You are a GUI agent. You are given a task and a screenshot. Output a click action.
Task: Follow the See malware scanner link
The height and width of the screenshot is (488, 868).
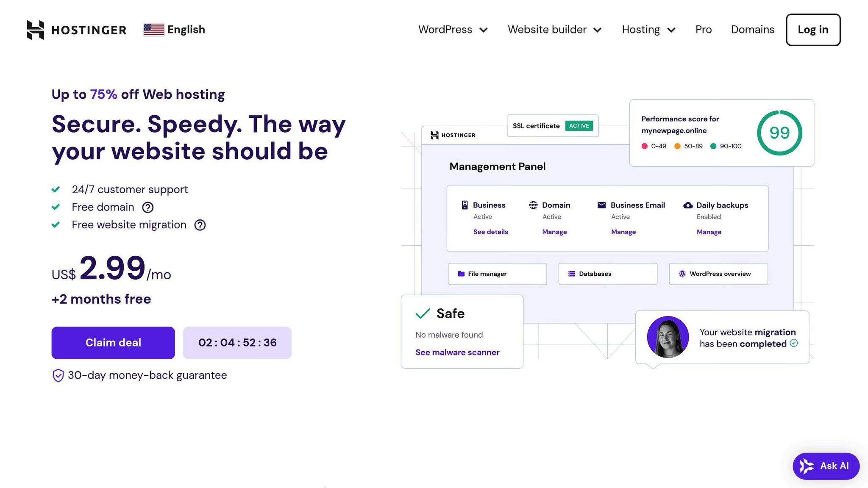pos(457,352)
